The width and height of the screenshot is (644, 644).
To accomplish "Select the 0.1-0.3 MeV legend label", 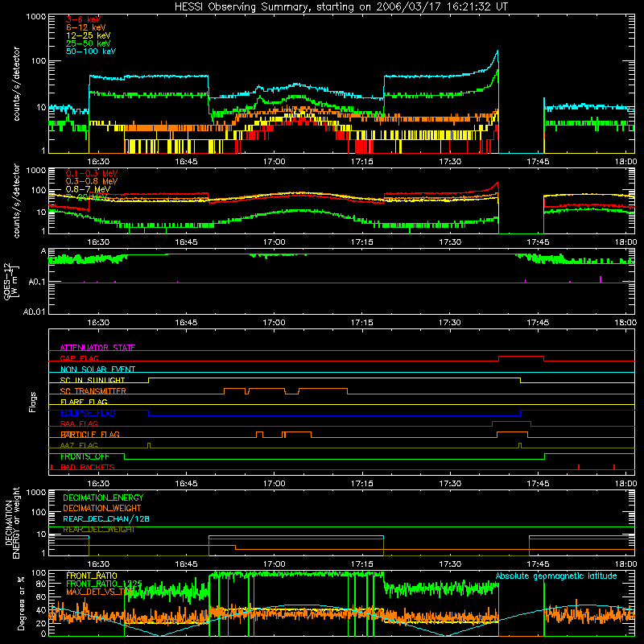I will pyautogui.click(x=92, y=173).
